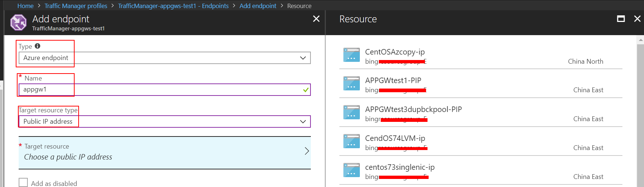This screenshot has width=644, height=187.
Task: Click the Traffic Manager profile icon
Action: pos(18,23)
